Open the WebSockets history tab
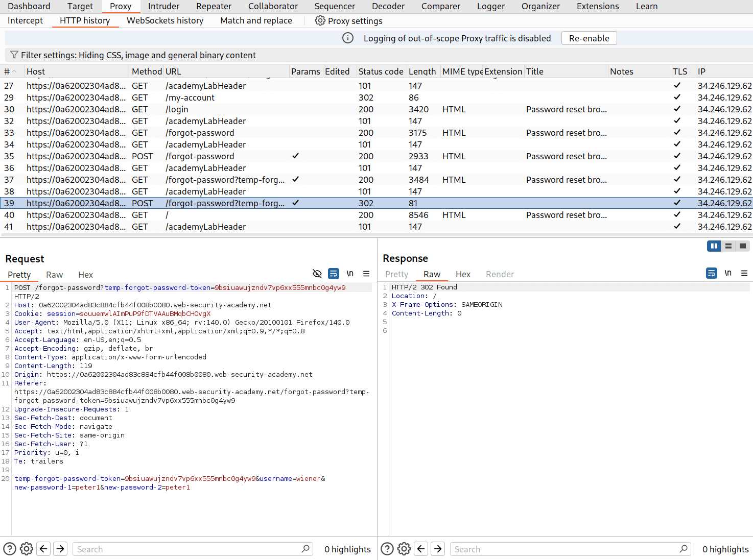The height and width of the screenshot is (560, 753). (x=164, y=20)
